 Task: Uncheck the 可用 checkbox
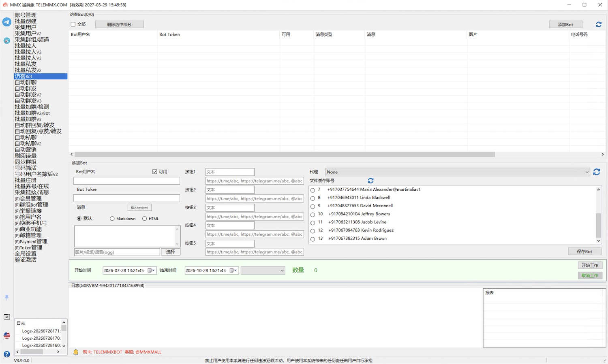click(154, 172)
